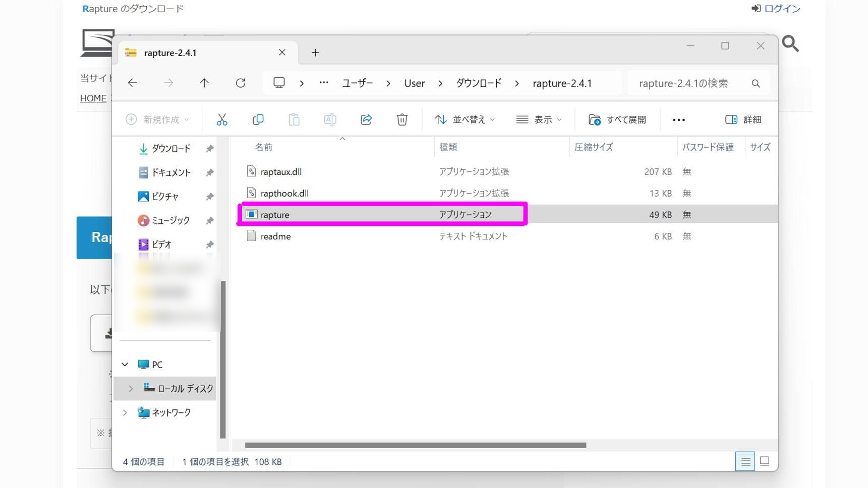Click the Share icon in toolbar

tap(366, 119)
